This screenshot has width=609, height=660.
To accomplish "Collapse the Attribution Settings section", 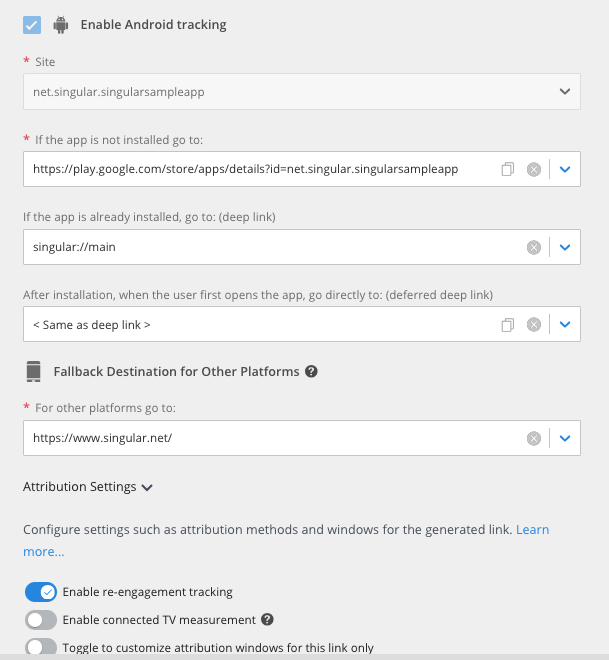I will (88, 487).
